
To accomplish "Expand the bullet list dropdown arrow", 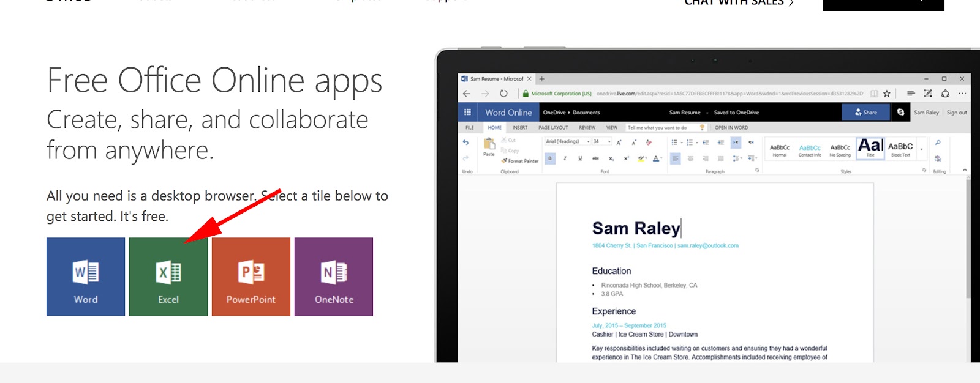I will coord(682,143).
